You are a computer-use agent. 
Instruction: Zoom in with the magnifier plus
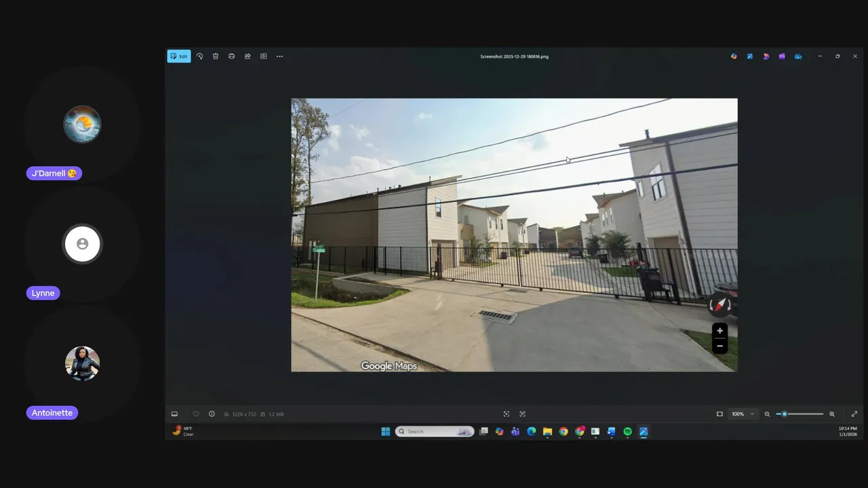(832, 414)
